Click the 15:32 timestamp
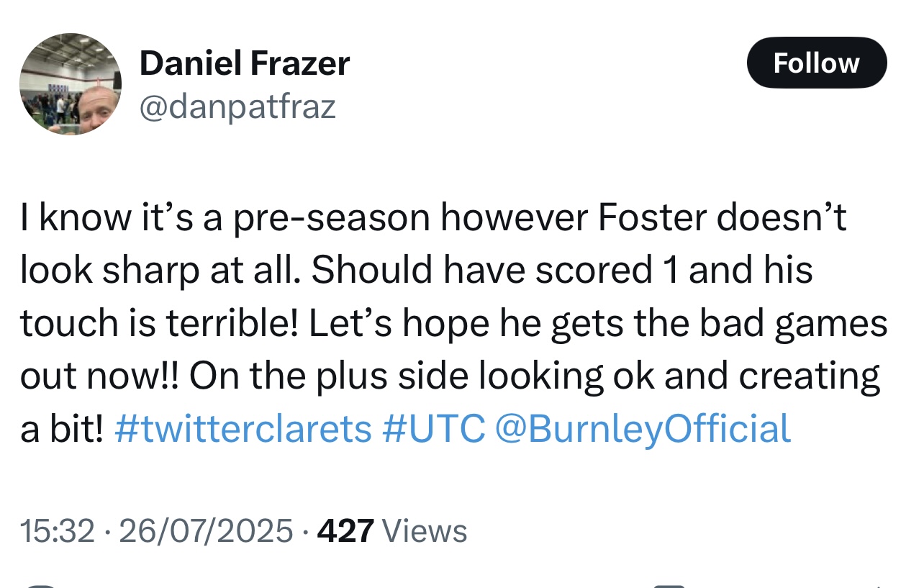924x588 pixels. pos(58,531)
